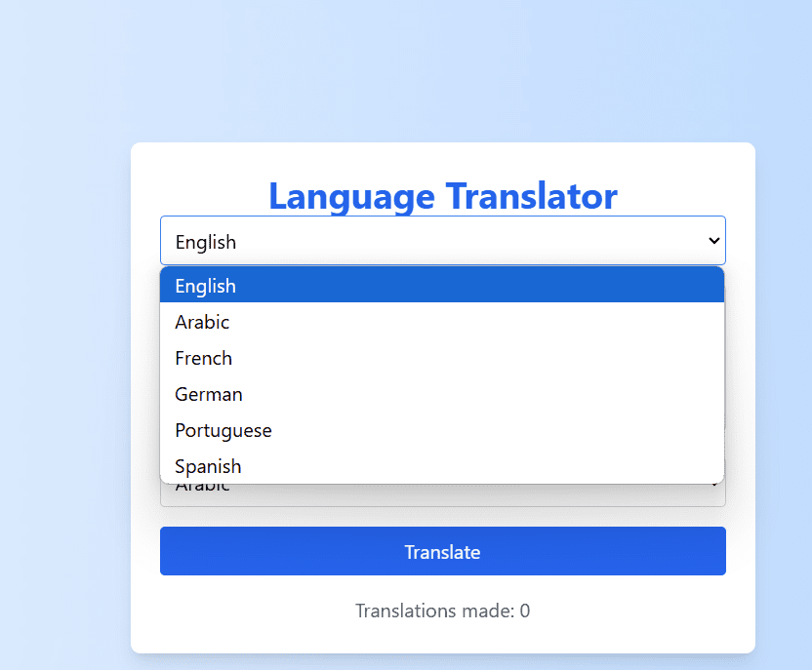The width and height of the screenshot is (812, 670).
Task: Choose Arabic from the language list
Action: tap(442, 322)
